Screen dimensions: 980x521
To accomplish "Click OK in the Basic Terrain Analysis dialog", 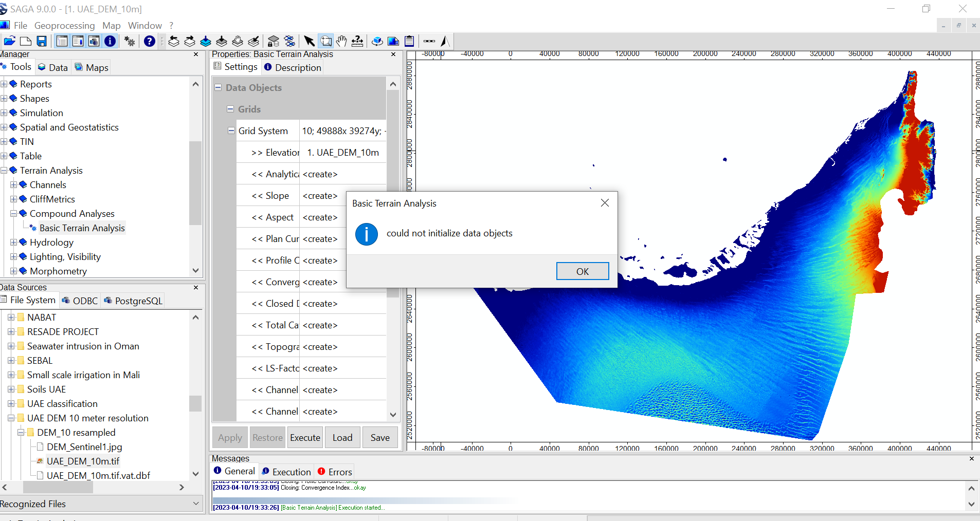I will (583, 271).
